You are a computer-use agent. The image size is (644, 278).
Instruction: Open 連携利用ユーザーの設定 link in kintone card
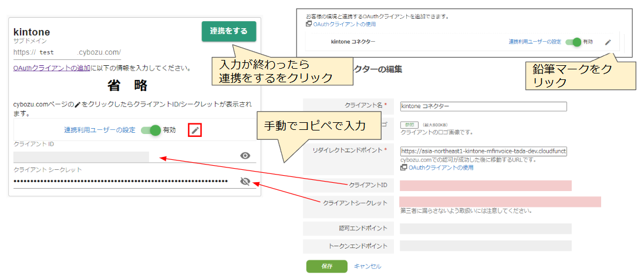tap(99, 130)
